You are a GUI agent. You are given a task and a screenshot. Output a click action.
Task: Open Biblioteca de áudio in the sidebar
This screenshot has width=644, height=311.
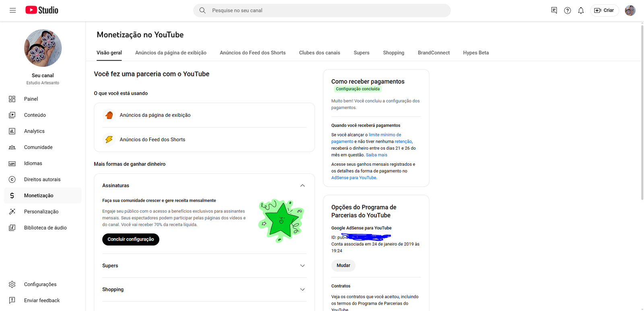[43, 228]
